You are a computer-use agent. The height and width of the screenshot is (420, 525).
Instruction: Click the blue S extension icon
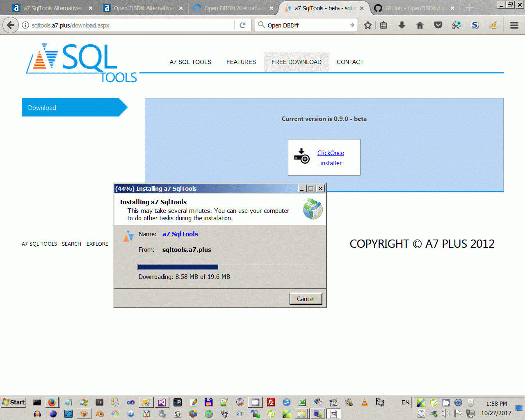[x=475, y=25]
